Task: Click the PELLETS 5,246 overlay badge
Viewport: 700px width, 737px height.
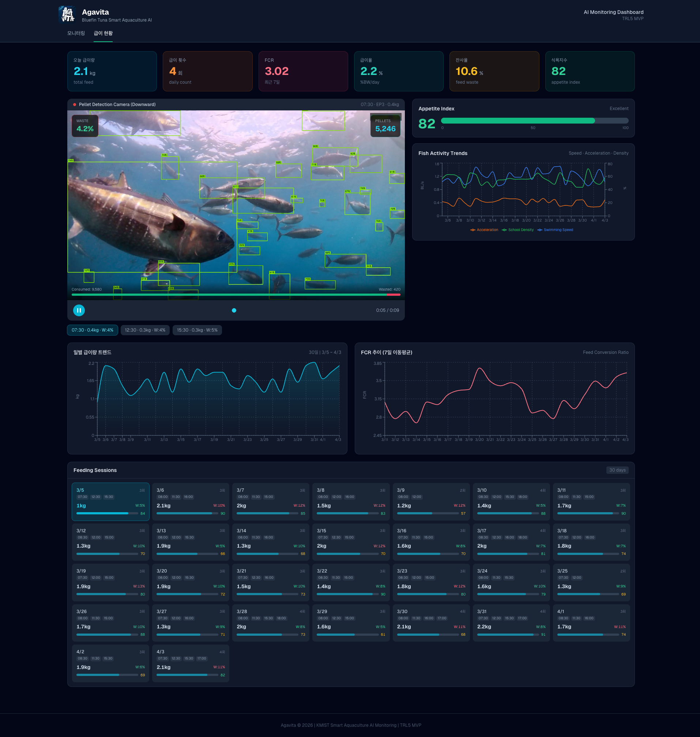Action: pos(385,126)
